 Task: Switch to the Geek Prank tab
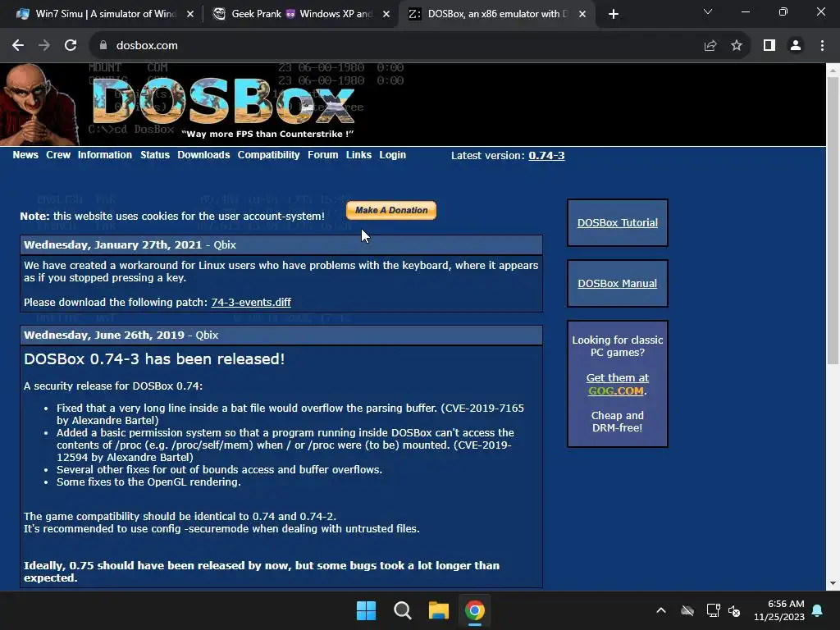tap(301, 14)
